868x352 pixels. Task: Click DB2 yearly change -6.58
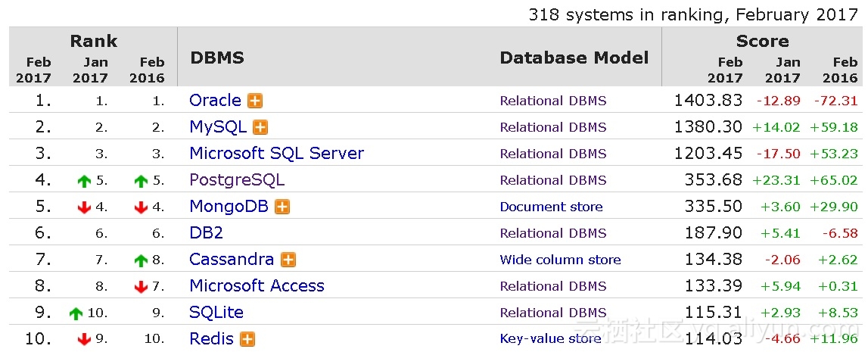[840, 234]
